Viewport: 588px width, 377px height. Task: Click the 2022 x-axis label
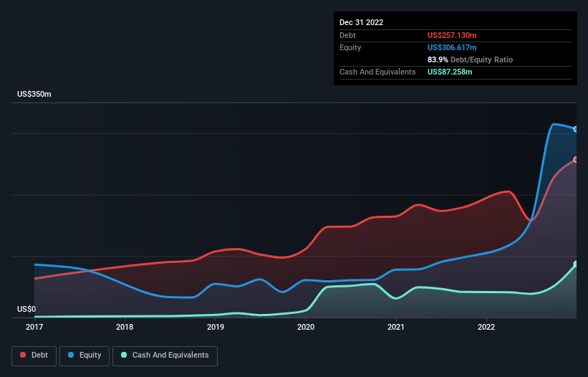[486, 327]
